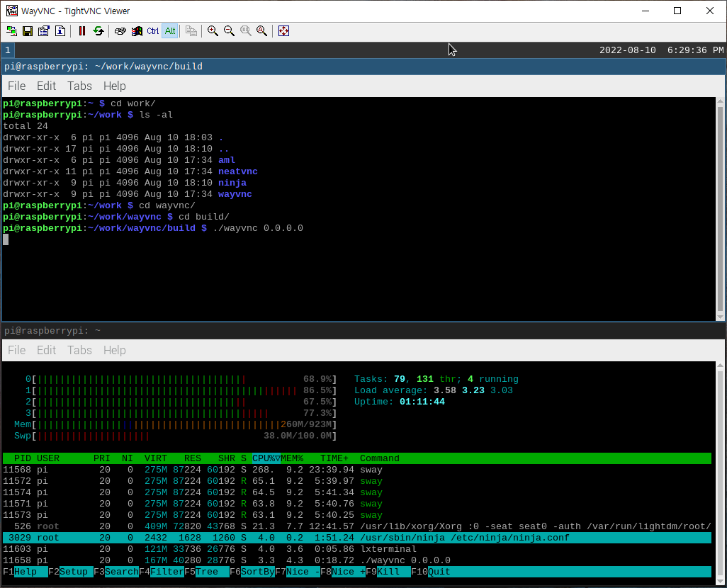Click the Save Connection floppy icon
The height and width of the screenshot is (588, 727).
[x=28, y=31]
